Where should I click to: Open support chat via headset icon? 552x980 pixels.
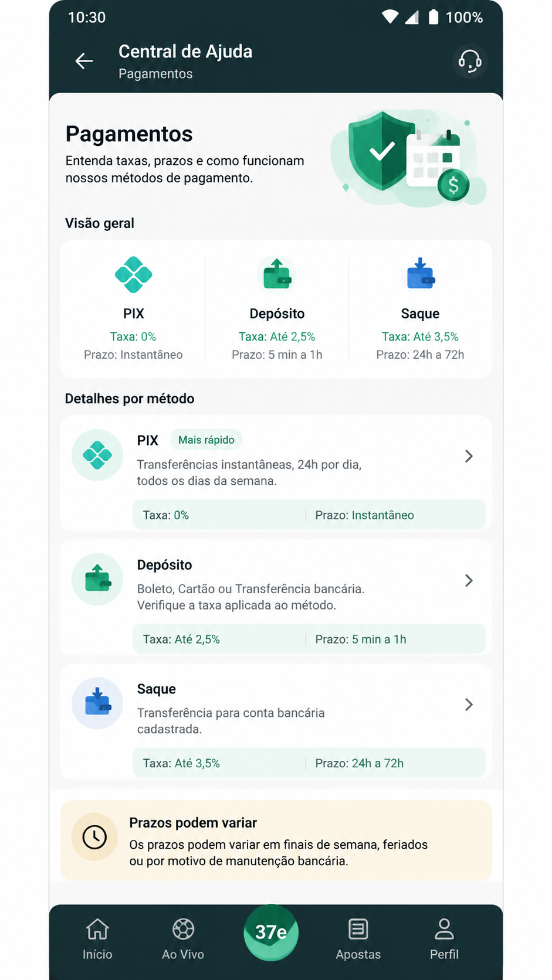coord(470,61)
